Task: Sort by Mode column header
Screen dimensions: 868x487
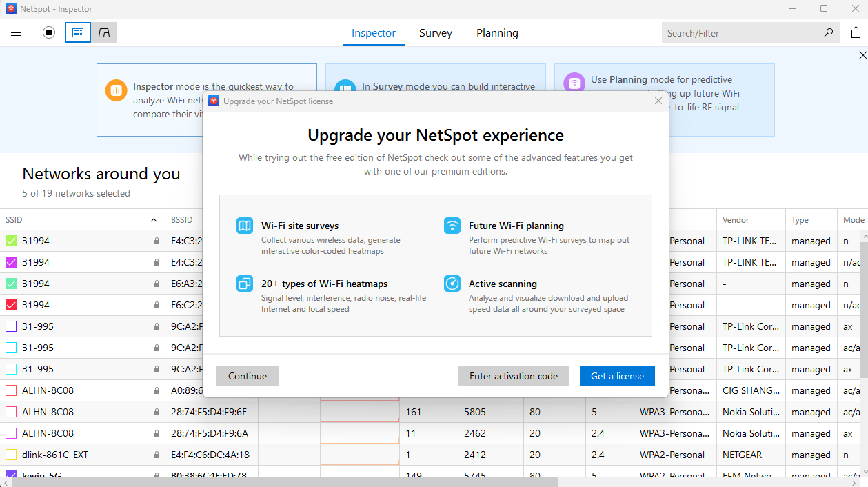Action: [x=853, y=219]
